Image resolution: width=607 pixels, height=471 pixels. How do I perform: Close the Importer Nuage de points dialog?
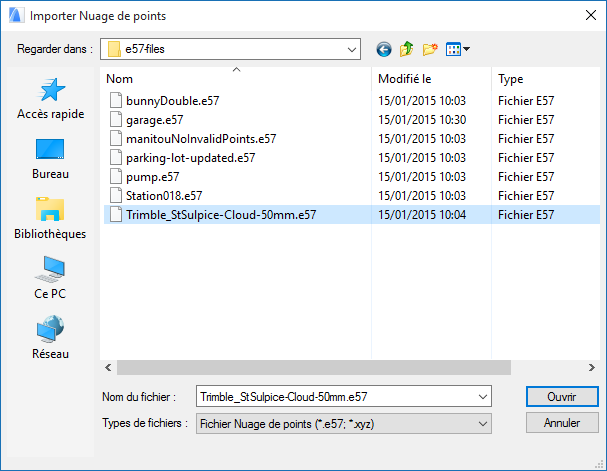pyautogui.click(x=591, y=15)
